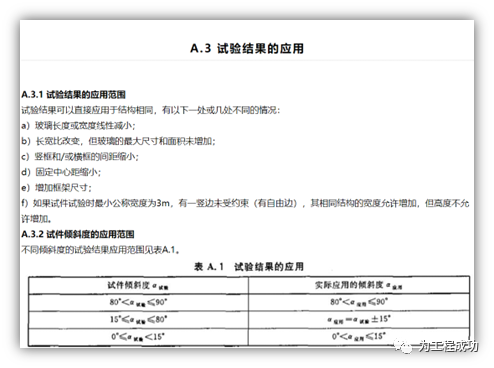This screenshot has height=368, width=494.
Task: Click the cell with 0°<α and ≤15°
Action: coord(359,337)
